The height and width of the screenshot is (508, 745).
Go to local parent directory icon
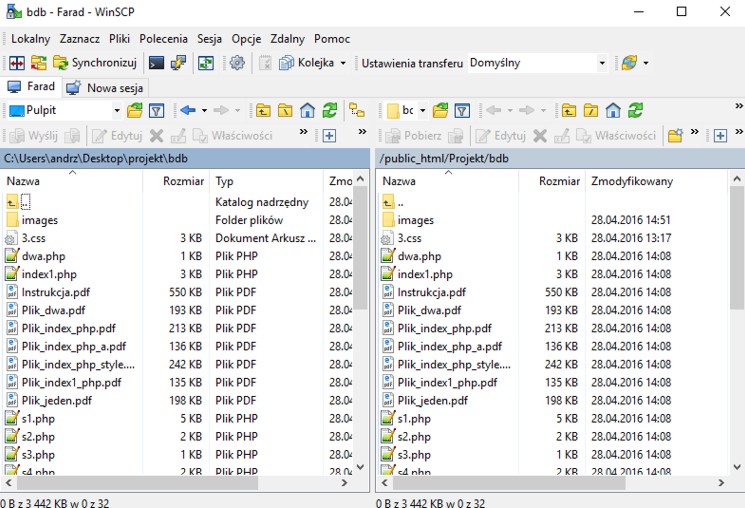tap(263, 111)
